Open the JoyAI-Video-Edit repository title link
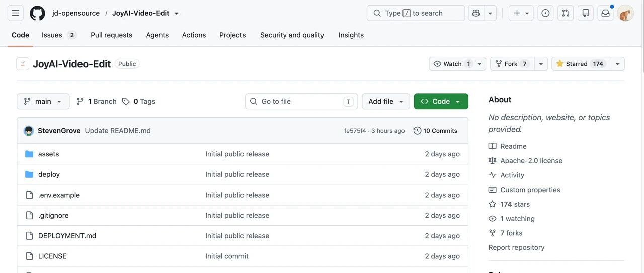The height and width of the screenshot is (273, 644). (x=71, y=64)
